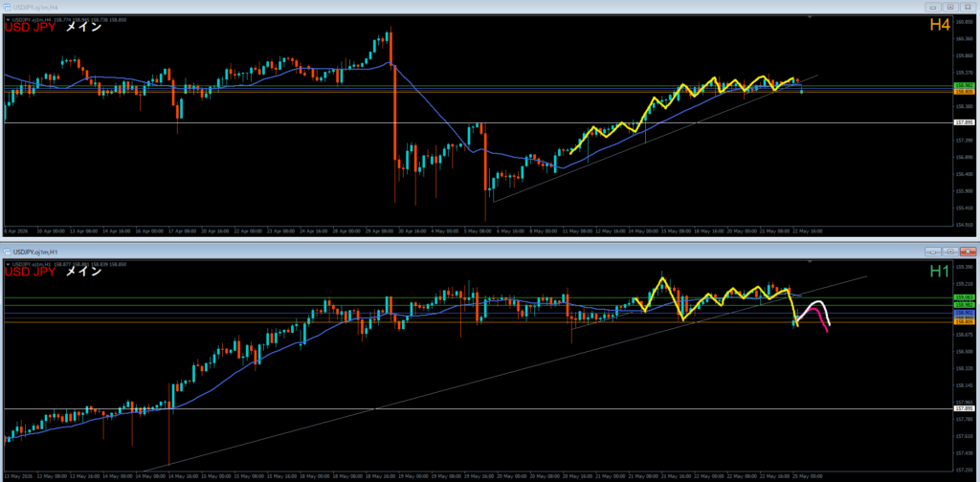
Task: Select the H1 chart shift triangle marker
Action: (x=811, y=262)
